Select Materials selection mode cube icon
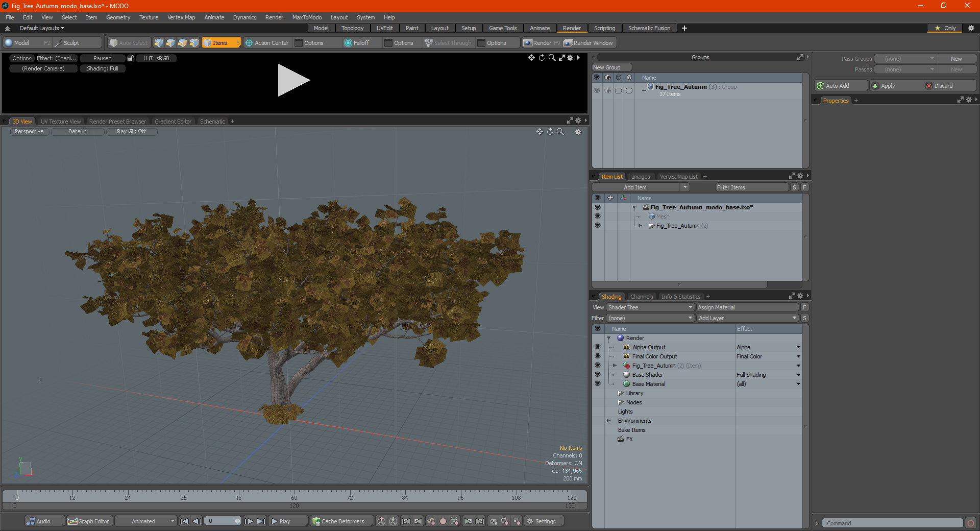 194,43
